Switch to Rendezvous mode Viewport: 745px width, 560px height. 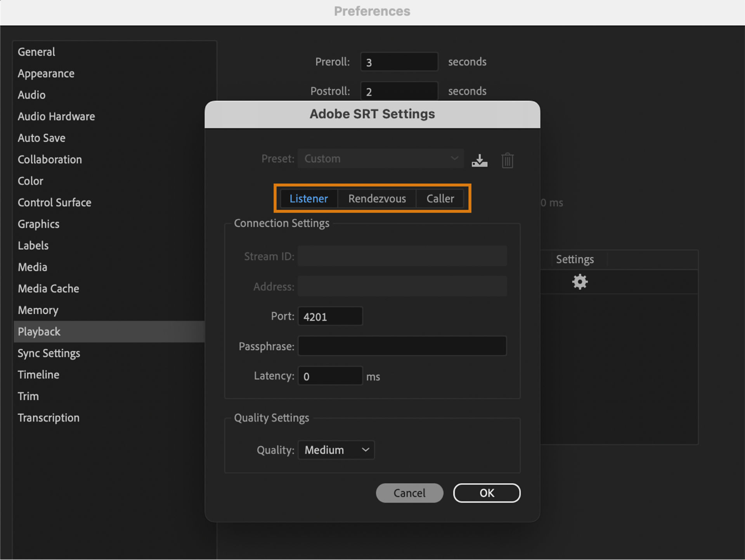tap(377, 198)
